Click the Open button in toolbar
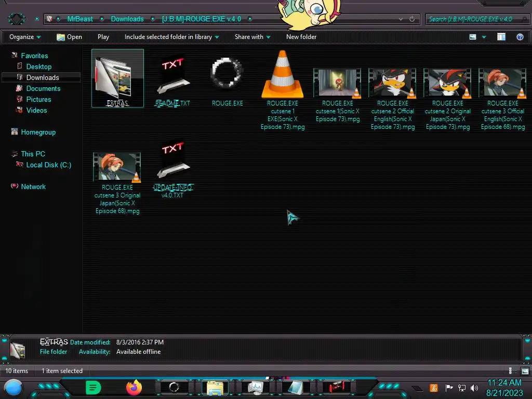 69,37
